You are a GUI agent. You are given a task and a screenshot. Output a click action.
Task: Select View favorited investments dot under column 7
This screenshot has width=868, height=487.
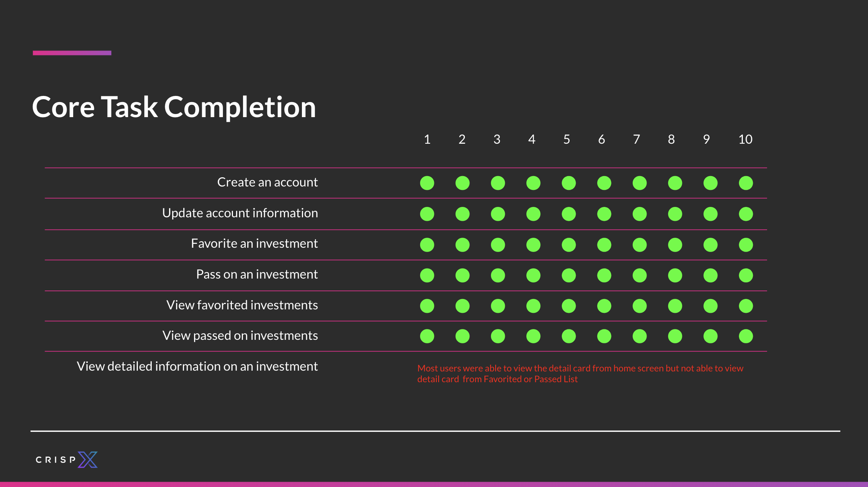coord(640,306)
